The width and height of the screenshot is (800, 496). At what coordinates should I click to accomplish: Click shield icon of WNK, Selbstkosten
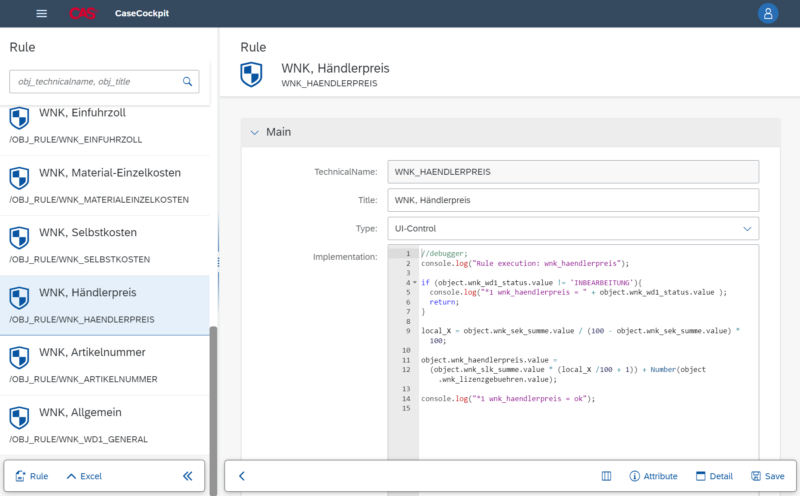coord(19,238)
